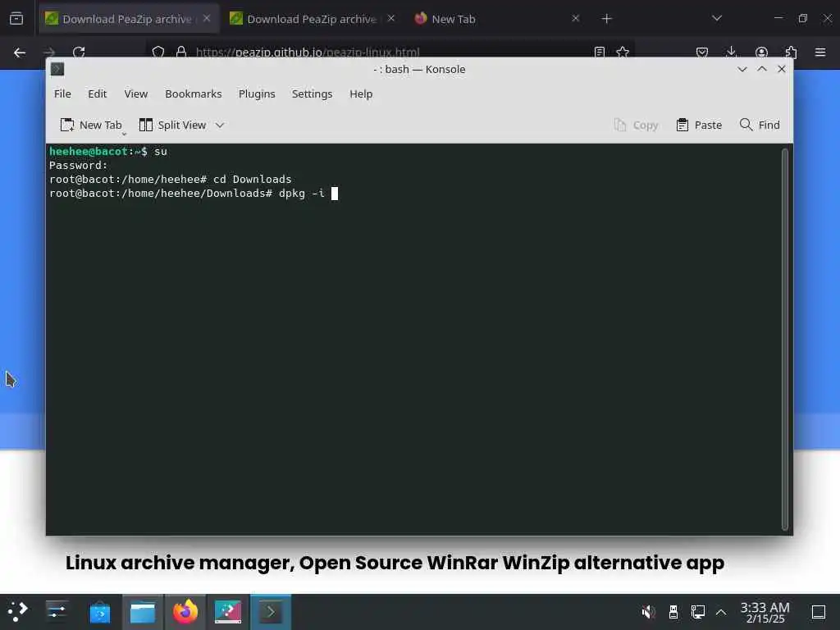840x630 pixels.
Task: Click the Konsole vertical scrollbar
Action: click(785, 339)
